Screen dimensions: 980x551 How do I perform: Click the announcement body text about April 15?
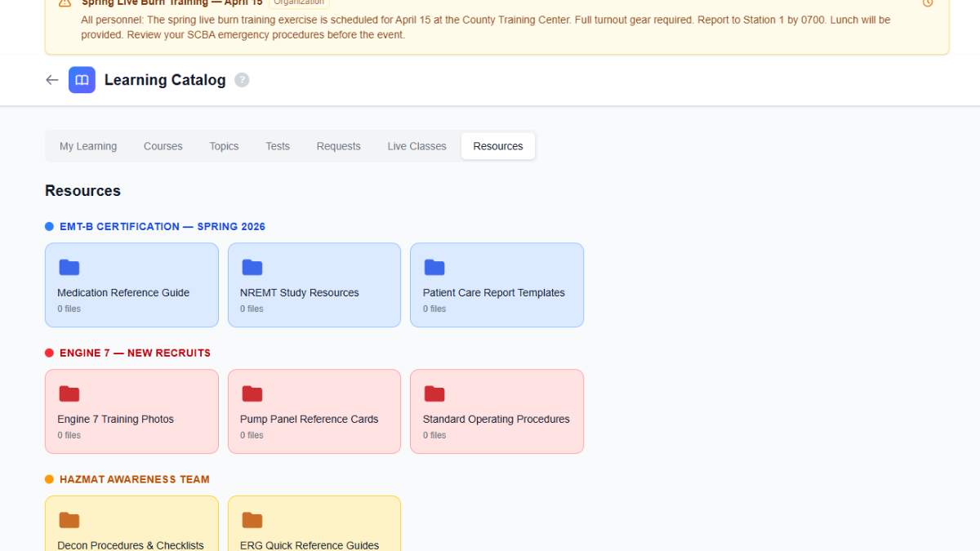[x=486, y=27]
